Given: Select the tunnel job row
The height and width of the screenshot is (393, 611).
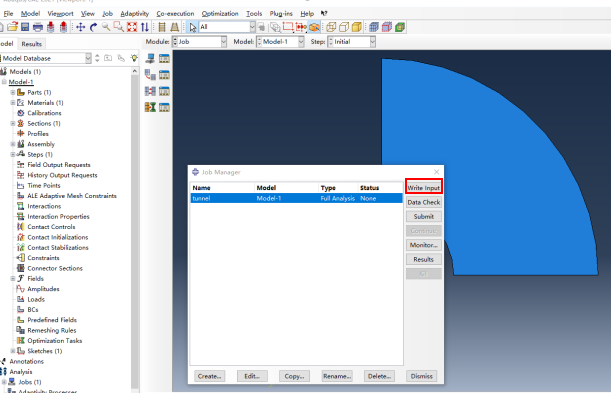Looking at the screenshot, I should point(297,198).
